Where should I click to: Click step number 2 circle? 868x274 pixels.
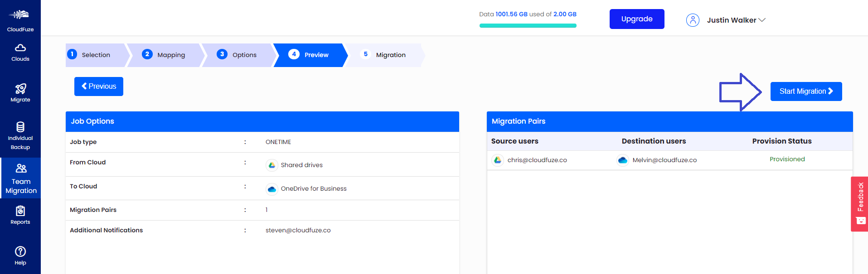147,54
